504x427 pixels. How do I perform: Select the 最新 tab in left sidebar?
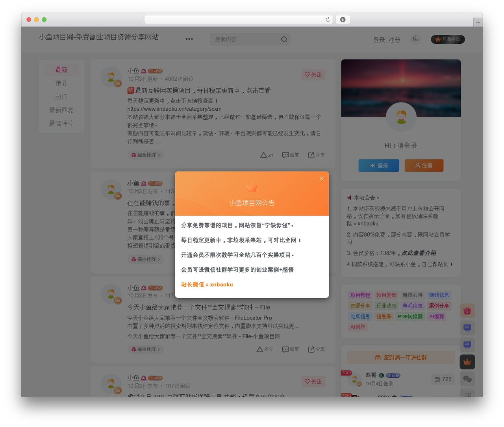tap(61, 70)
